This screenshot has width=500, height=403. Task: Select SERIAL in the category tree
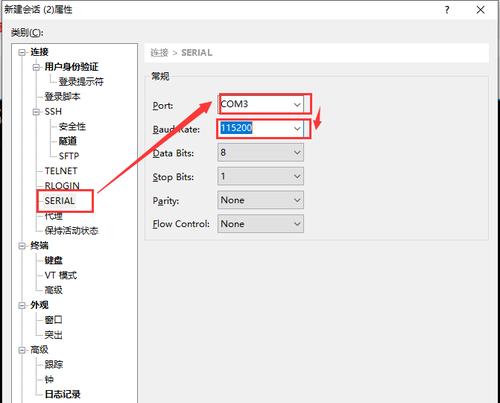tap(60, 201)
